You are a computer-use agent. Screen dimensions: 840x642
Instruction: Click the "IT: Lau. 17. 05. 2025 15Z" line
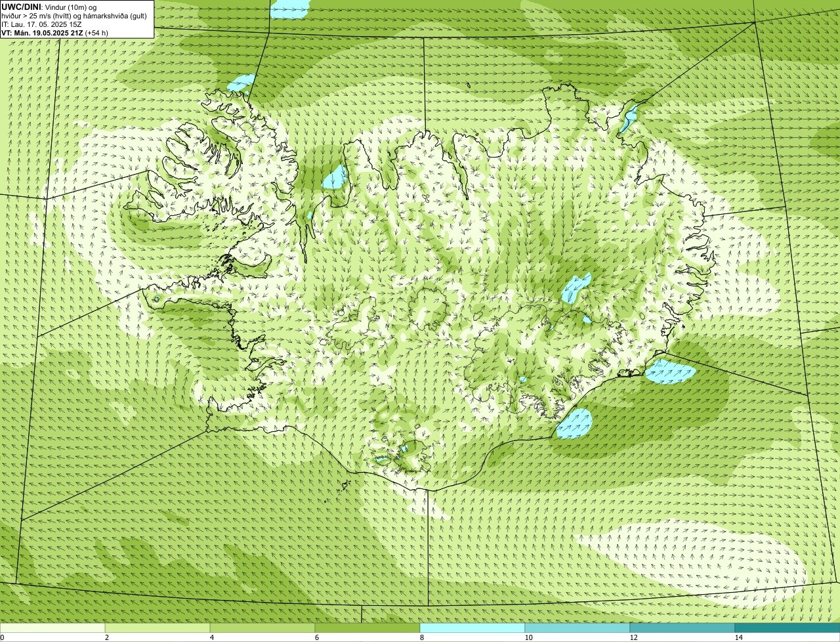(x=41, y=24)
